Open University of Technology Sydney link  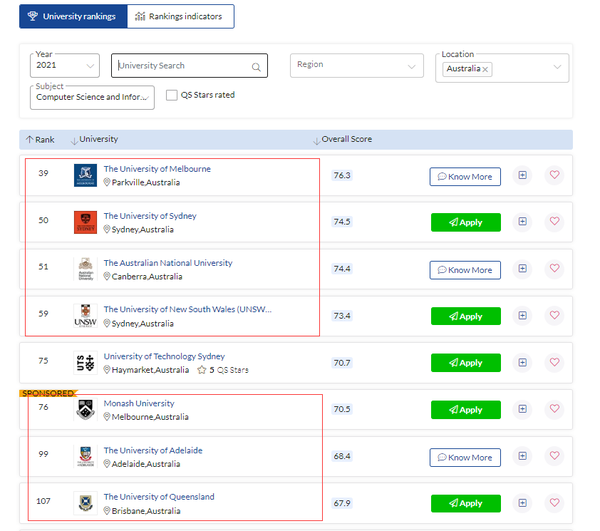(164, 356)
